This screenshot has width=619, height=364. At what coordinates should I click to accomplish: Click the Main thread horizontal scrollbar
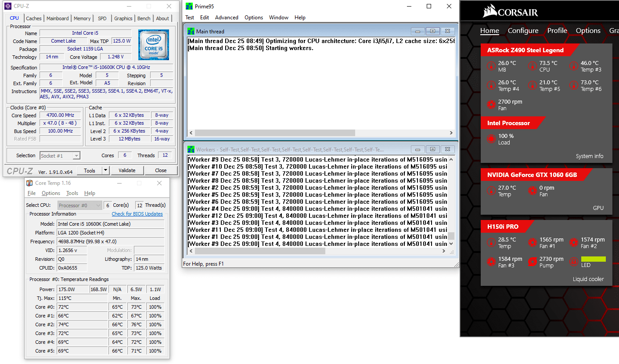point(320,133)
